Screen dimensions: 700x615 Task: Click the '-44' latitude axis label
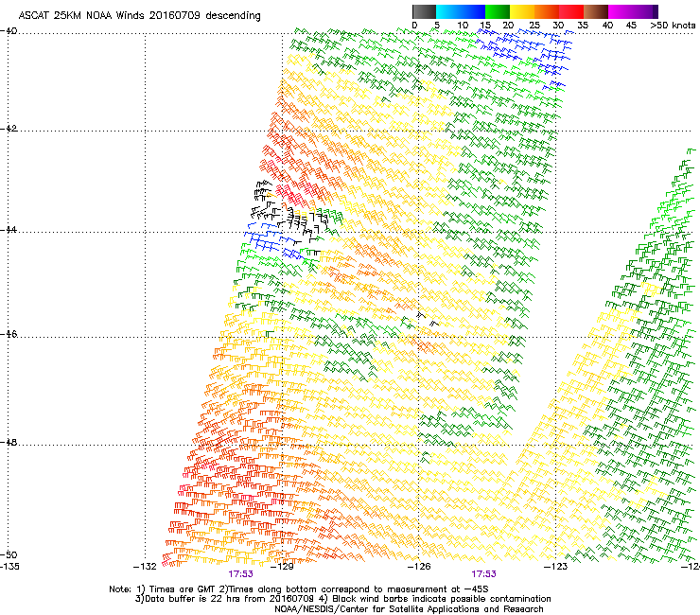click(x=9, y=230)
